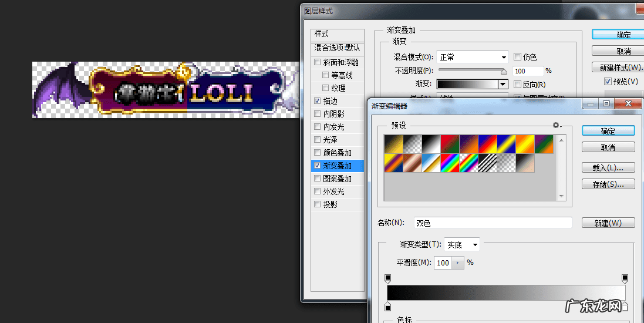
Task: Select the first black-to-gold gradient preset
Action: tap(393, 144)
